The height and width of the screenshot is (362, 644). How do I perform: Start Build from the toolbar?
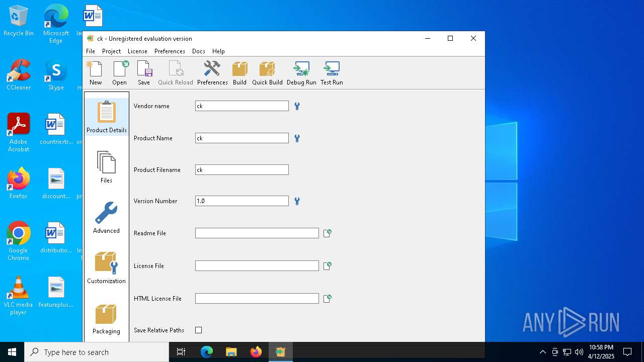pos(239,73)
